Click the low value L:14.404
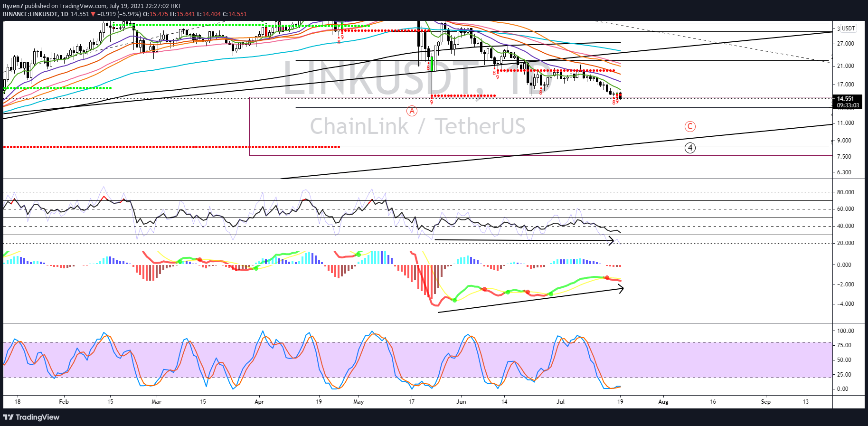Image resolution: width=868 pixels, height=426 pixels. coord(209,14)
